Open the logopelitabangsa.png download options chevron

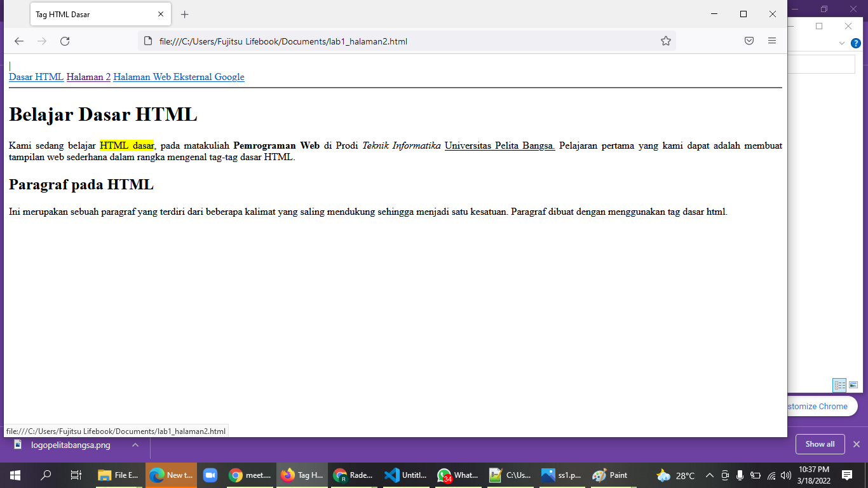[135, 445]
